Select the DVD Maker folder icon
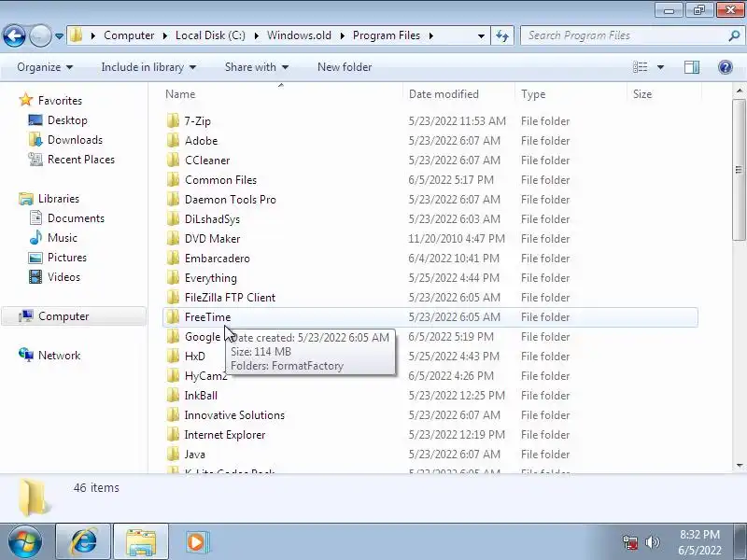Image resolution: width=747 pixels, height=560 pixels. [173, 239]
